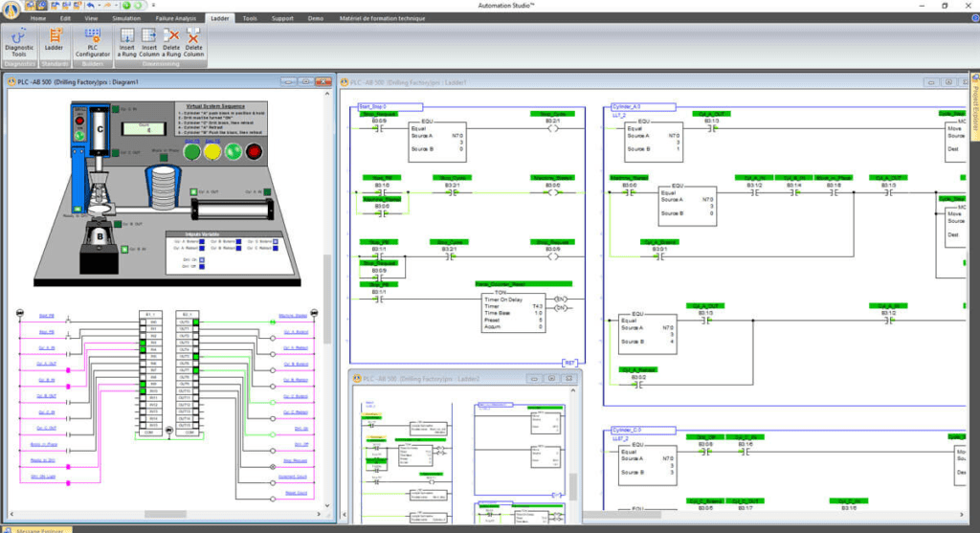980x533 pixels.
Task: Open the Support ribbon tab
Action: (x=282, y=18)
